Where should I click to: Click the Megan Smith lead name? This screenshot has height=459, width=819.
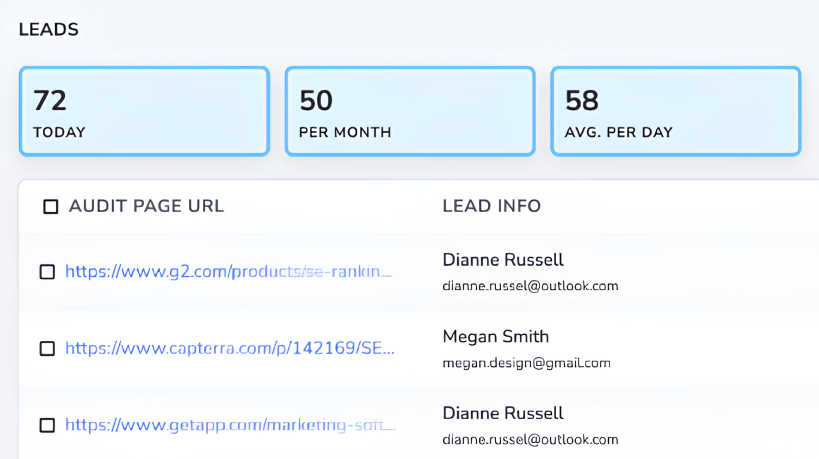[x=495, y=336]
